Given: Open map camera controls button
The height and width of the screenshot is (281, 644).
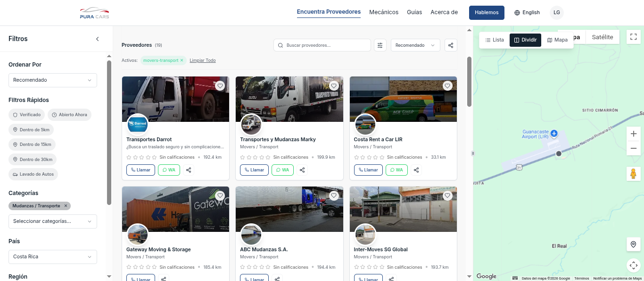Looking at the screenshot, I should tap(633, 265).
